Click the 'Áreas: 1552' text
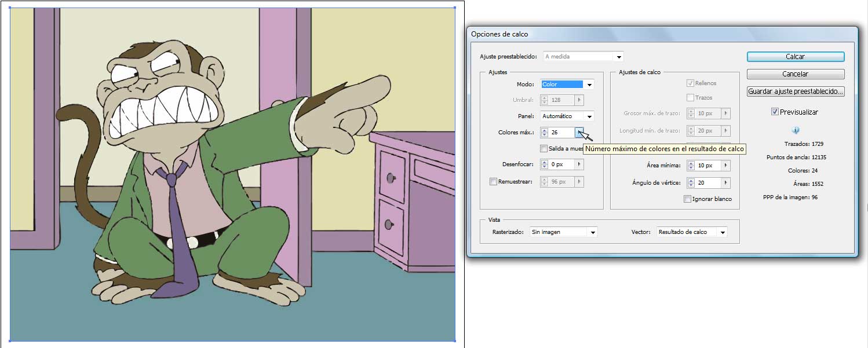 coord(808,184)
